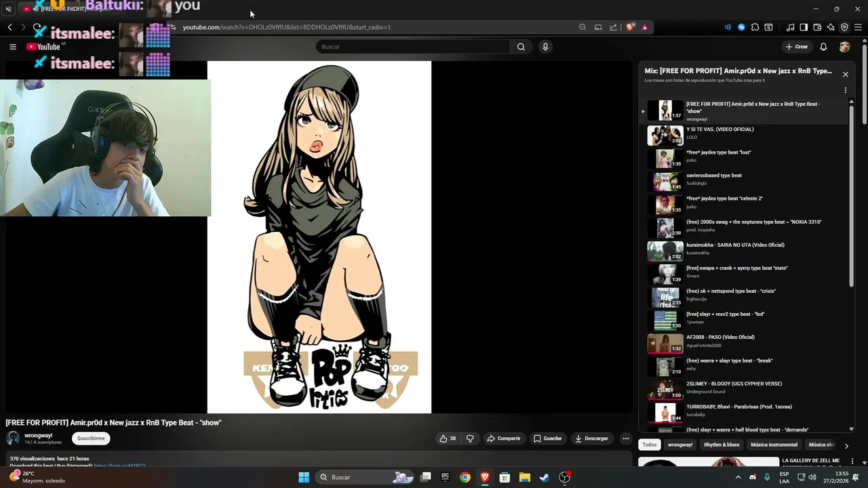Click the YouTube search magnifier button

tap(521, 47)
